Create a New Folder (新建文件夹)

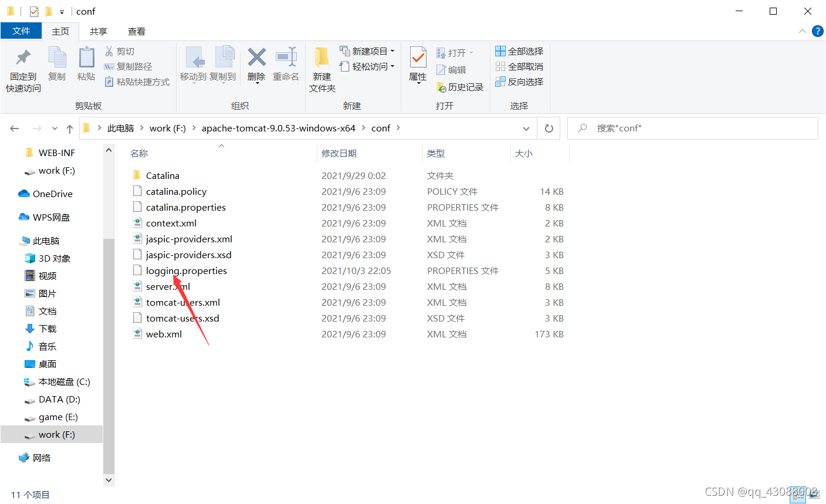click(322, 69)
